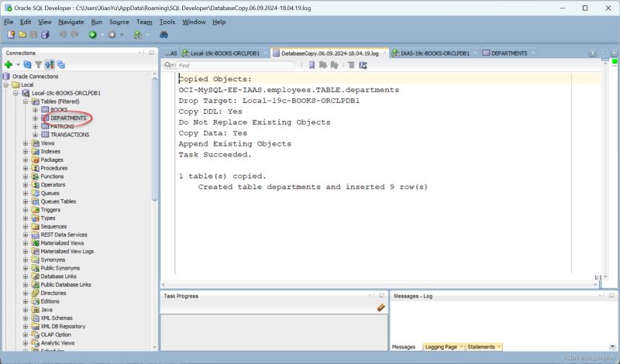Open the tab list dropdown at editor right

click(614, 53)
